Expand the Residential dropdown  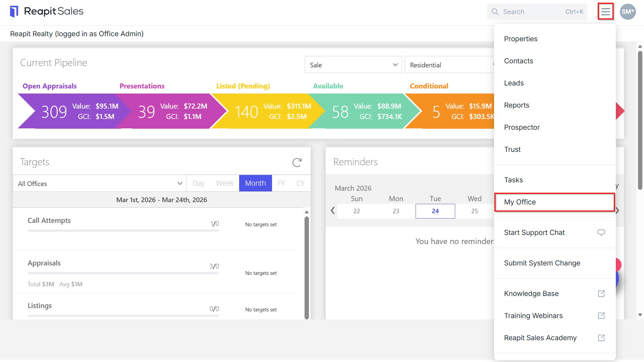click(449, 65)
